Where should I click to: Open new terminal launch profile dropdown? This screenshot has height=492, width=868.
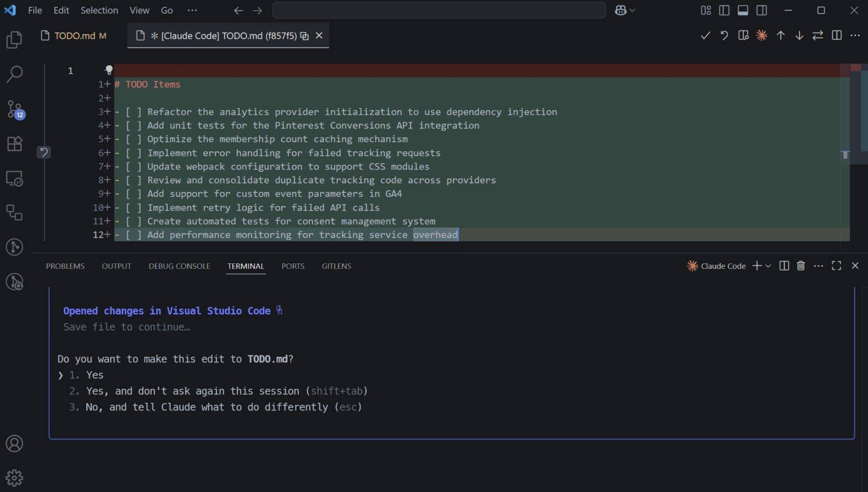pos(768,266)
